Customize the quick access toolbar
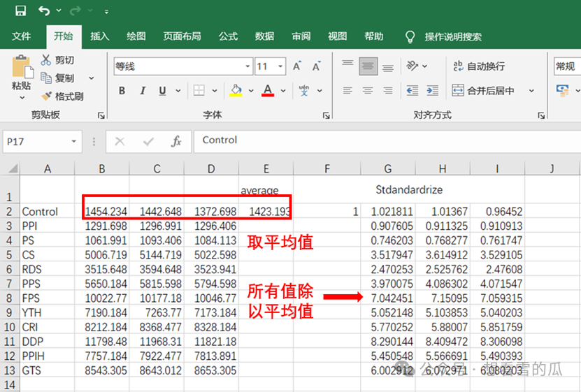 click(x=106, y=12)
